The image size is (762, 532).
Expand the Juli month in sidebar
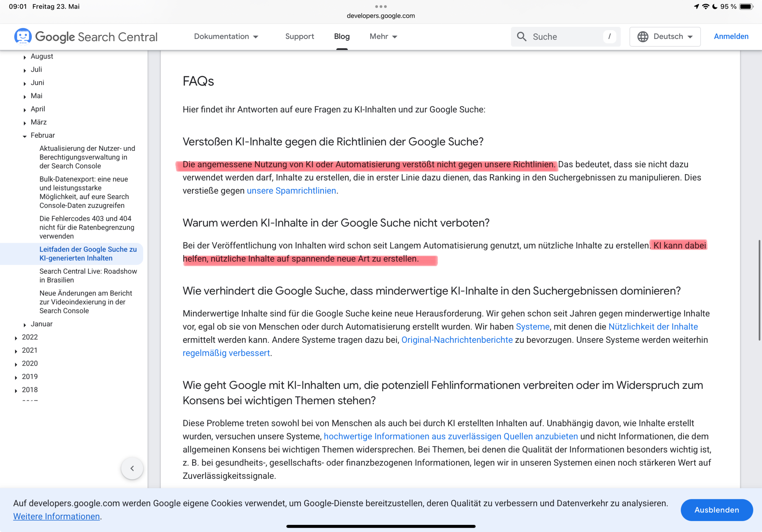pos(25,70)
